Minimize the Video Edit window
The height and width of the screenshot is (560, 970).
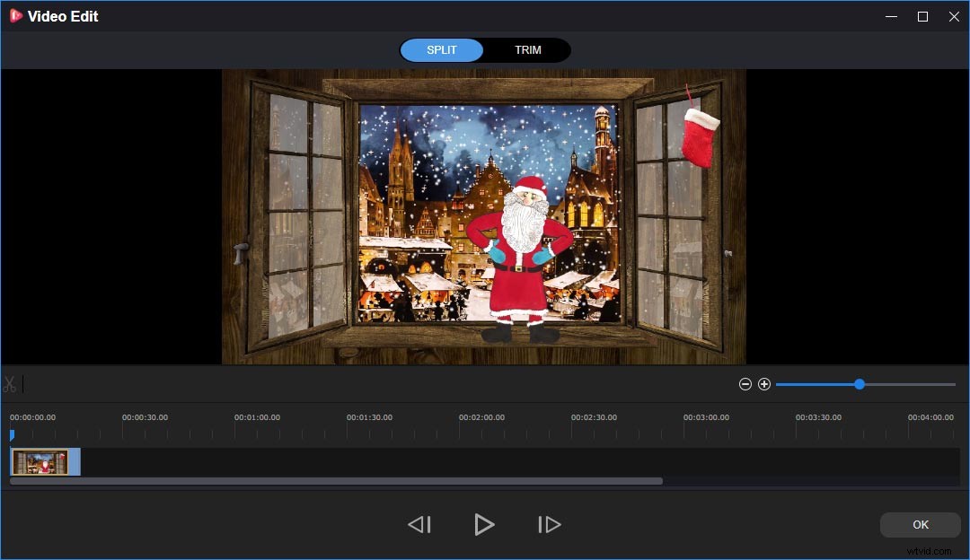890,15
